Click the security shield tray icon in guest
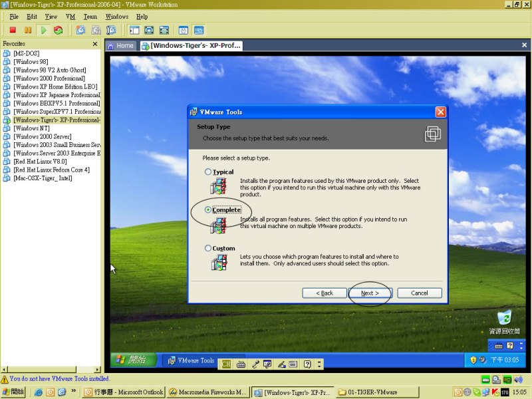Image resolution: width=532 pixels, height=399 pixels. point(473,360)
